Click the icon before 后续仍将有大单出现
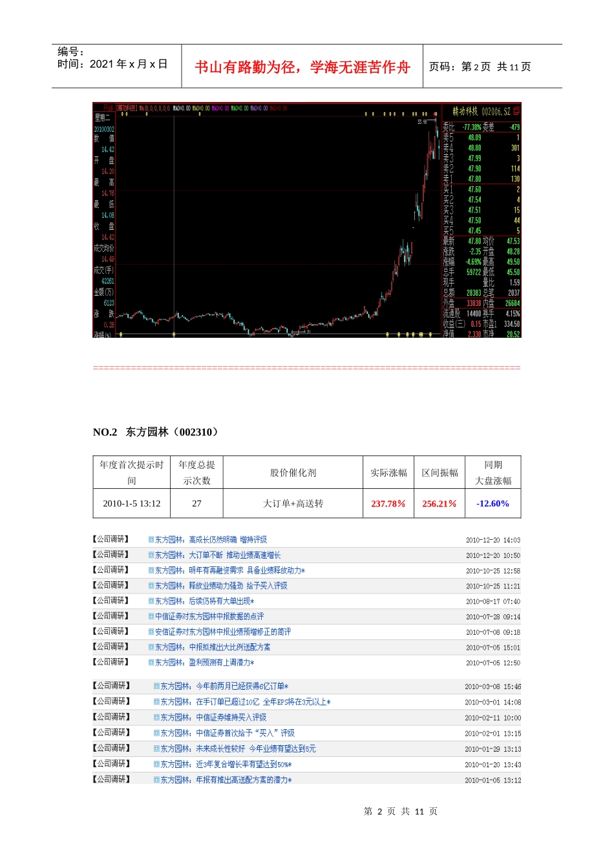 pyautogui.click(x=151, y=601)
